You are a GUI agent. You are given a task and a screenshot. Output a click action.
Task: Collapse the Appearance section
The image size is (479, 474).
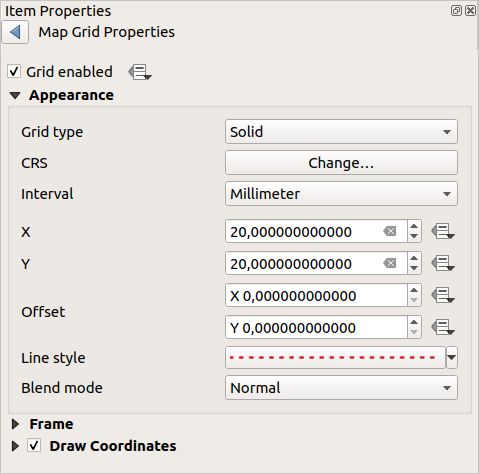[15, 96]
